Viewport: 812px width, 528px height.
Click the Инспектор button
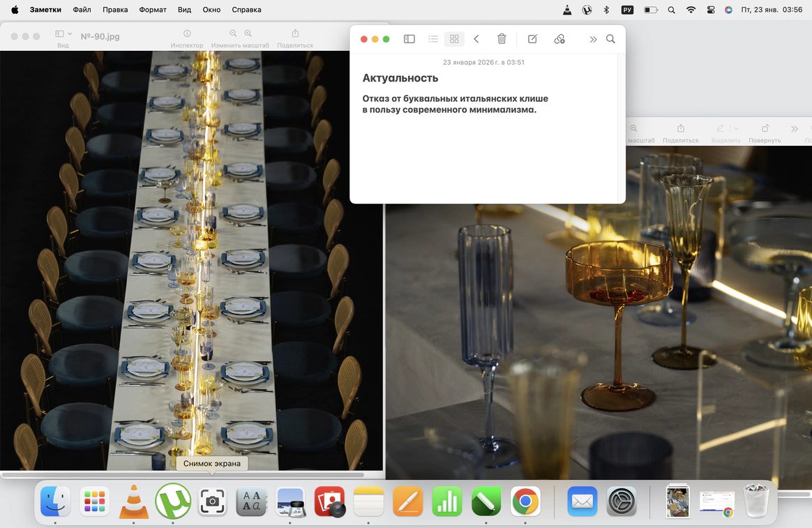(187, 33)
